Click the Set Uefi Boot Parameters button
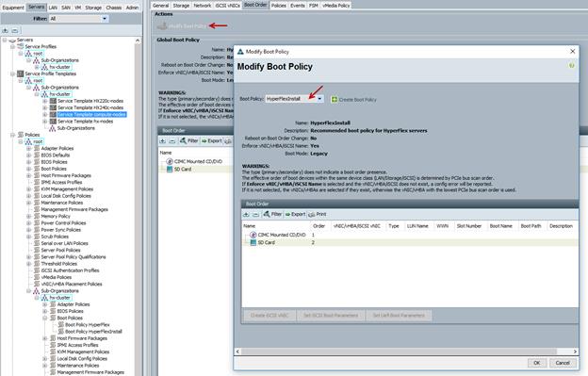This screenshot has height=376, width=588. pos(399,316)
